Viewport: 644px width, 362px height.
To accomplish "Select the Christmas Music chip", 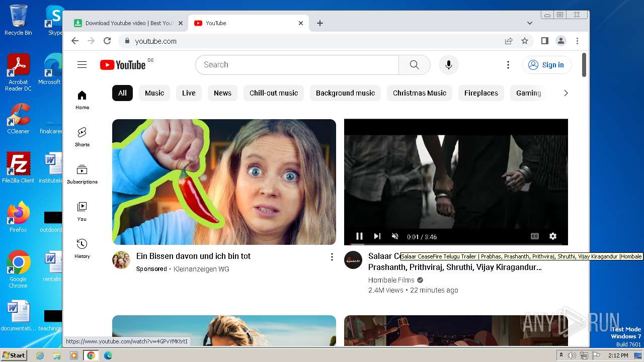I will point(420,93).
